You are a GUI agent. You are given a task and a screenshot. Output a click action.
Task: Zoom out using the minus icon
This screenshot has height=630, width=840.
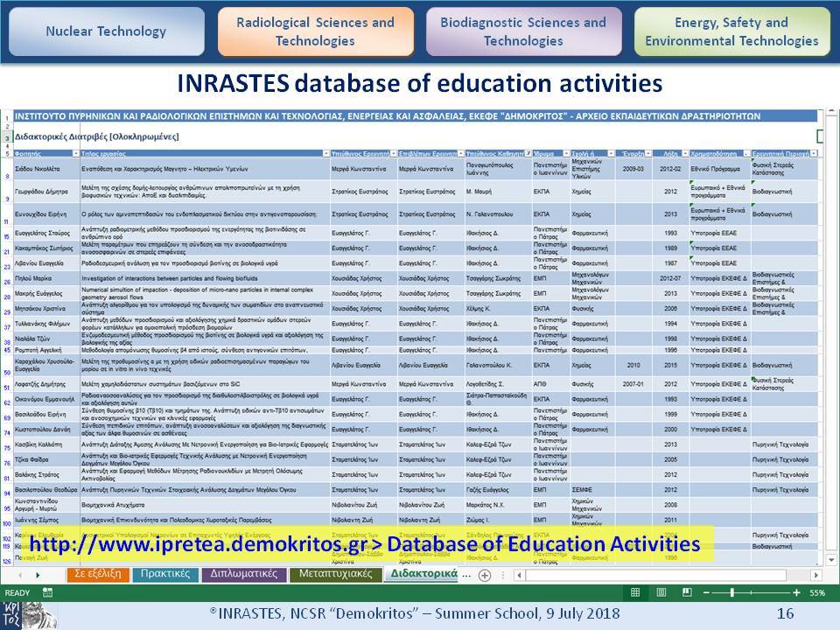[706, 592]
